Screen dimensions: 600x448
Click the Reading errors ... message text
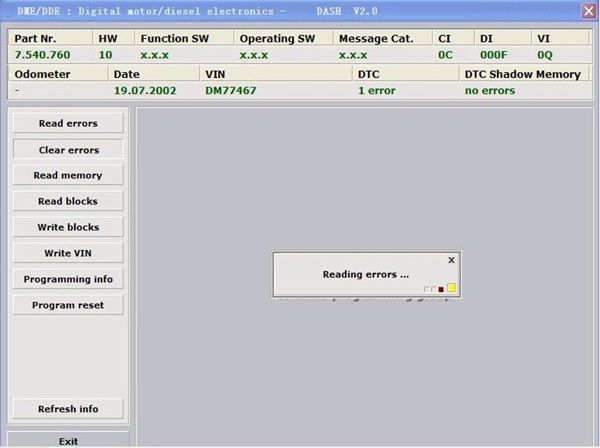point(365,274)
